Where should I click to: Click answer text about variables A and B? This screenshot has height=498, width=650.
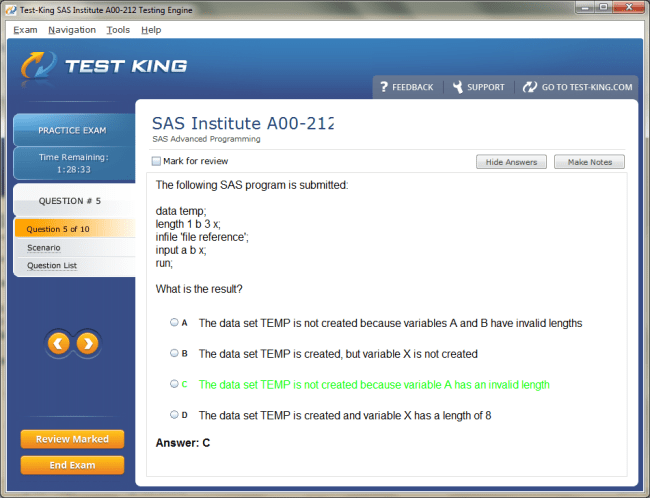390,323
